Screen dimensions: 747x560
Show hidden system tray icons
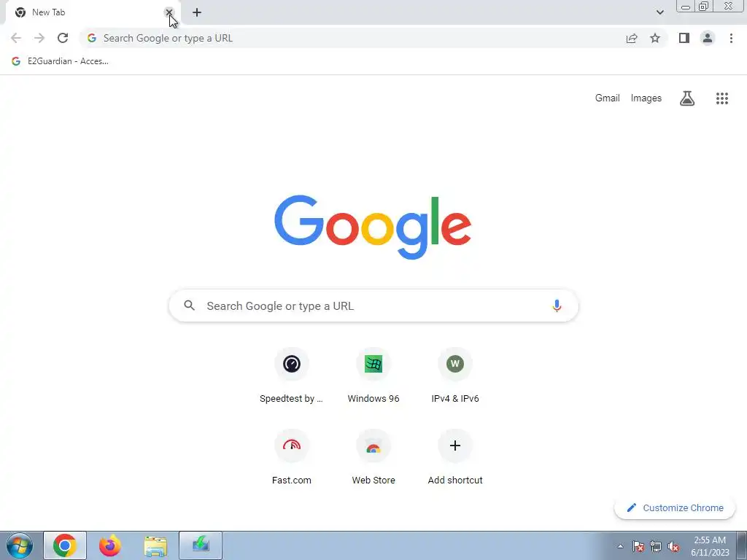click(x=620, y=546)
